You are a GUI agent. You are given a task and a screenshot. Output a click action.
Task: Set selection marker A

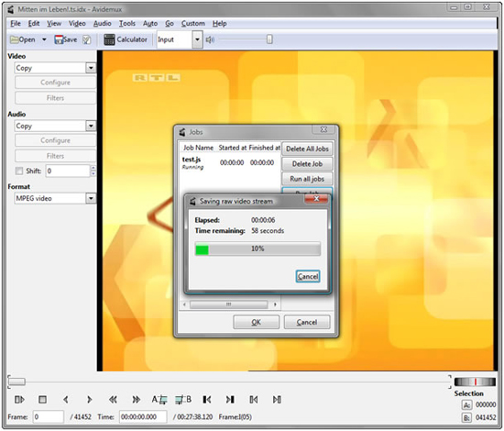pos(159,400)
